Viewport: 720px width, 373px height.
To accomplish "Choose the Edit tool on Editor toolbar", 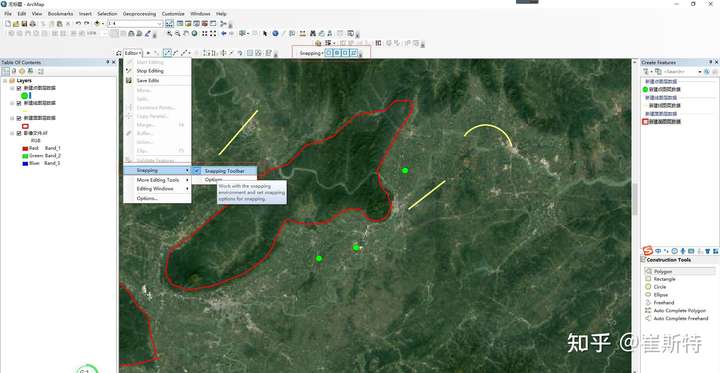I will pyautogui.click(x=148, y=53).
